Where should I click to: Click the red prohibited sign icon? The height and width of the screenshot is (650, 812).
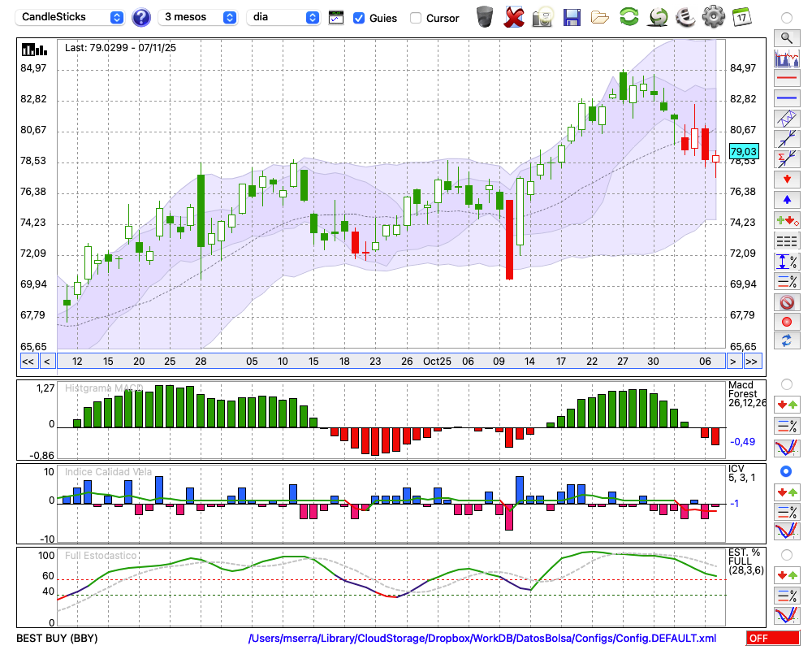787,301
